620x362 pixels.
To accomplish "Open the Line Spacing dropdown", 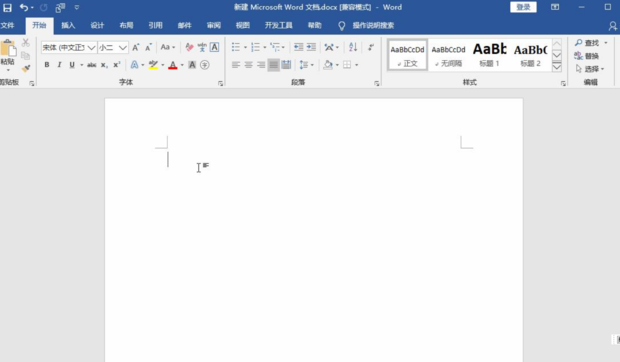I will [306, 65].
